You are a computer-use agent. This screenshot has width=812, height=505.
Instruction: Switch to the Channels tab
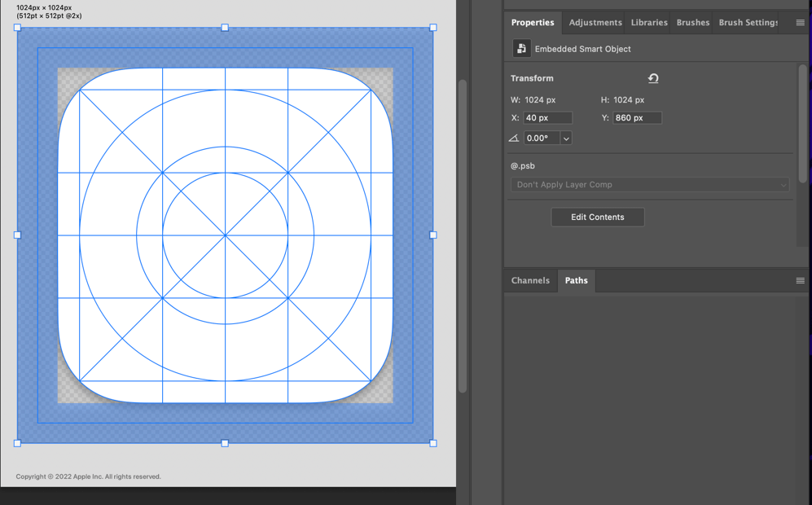pos(530,280)
